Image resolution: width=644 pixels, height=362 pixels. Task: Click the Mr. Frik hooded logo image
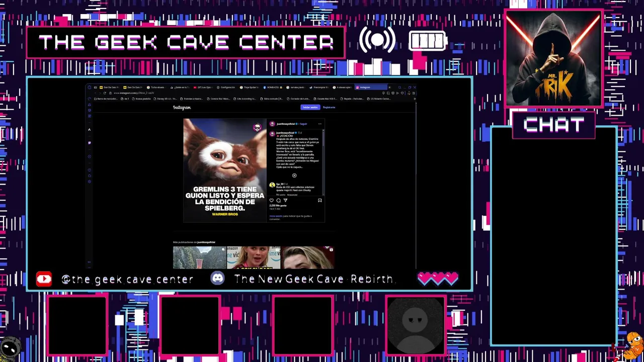coord(553,58)
